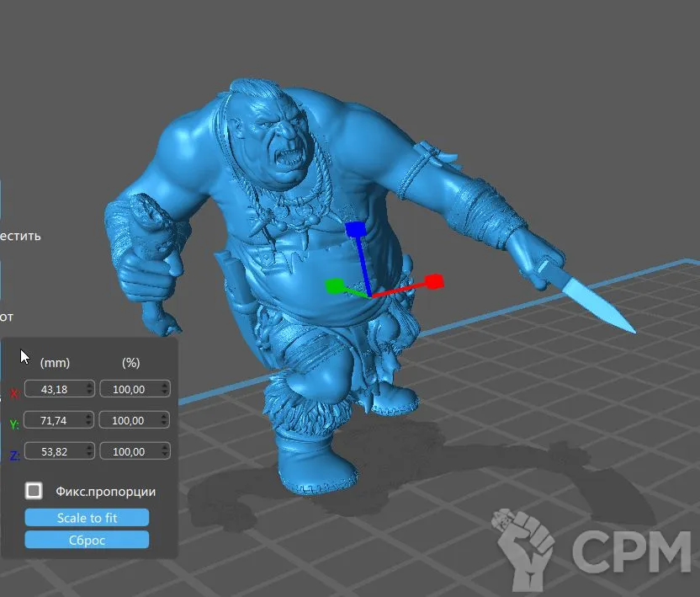Click the red X-axis gizmo handle
Screen dimensions: 700x597
pos(434,281)
